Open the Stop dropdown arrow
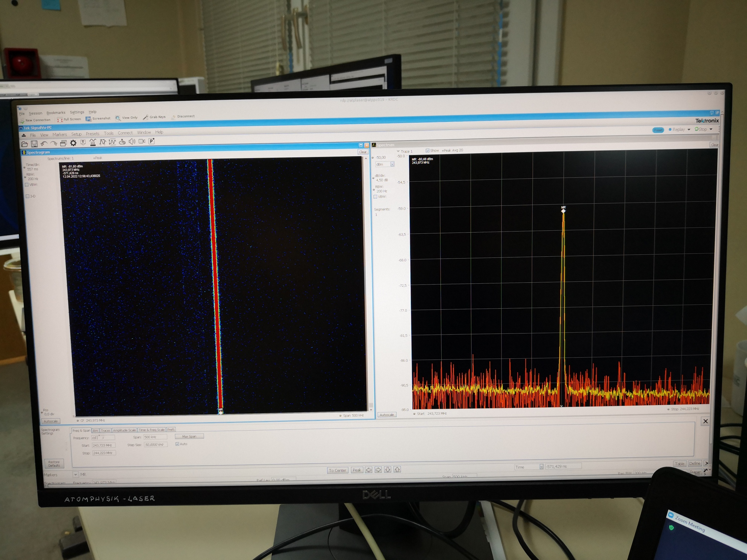 711,129
